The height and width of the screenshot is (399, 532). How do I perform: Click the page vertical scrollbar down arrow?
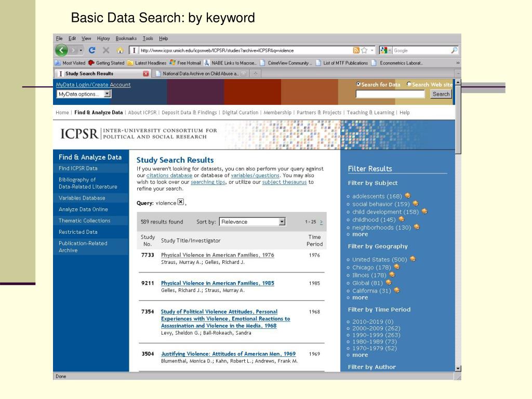pos(458,368)
